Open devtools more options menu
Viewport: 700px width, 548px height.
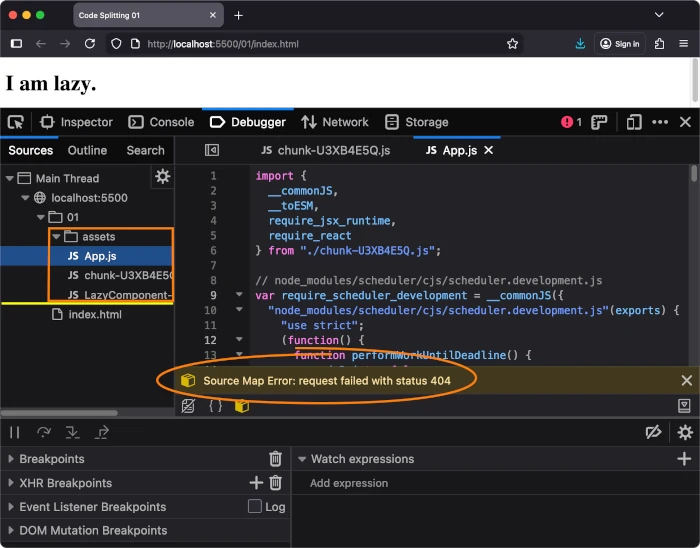pyautogui.click(x=660, y=122)
